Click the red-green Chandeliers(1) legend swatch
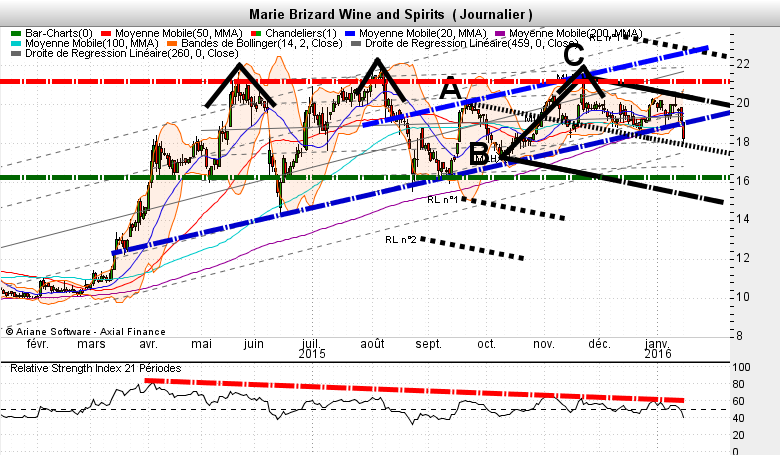 coord(256,33)
